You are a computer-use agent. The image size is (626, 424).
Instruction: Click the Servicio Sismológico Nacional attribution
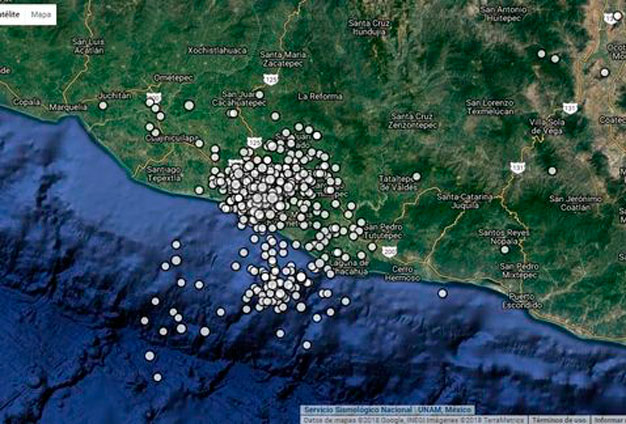(x=389, y=410)
